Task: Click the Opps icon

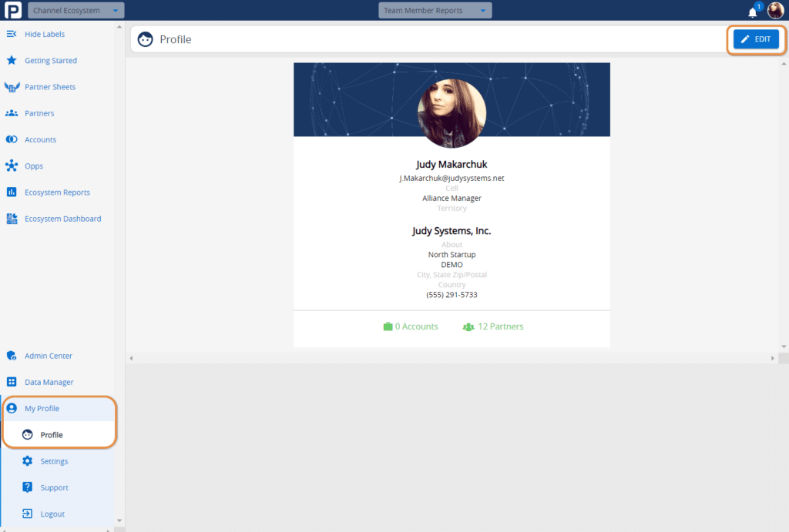Action: click(12, 166)
